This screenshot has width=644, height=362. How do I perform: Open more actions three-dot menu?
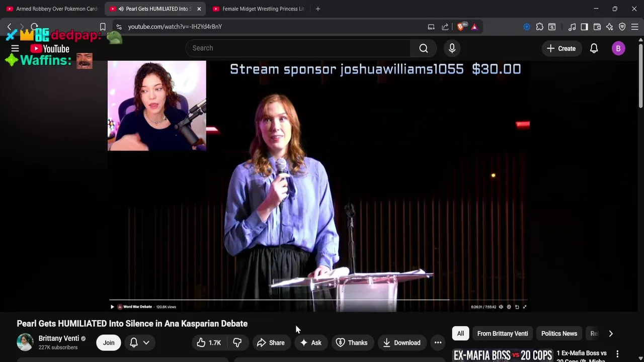coord(438,342)
